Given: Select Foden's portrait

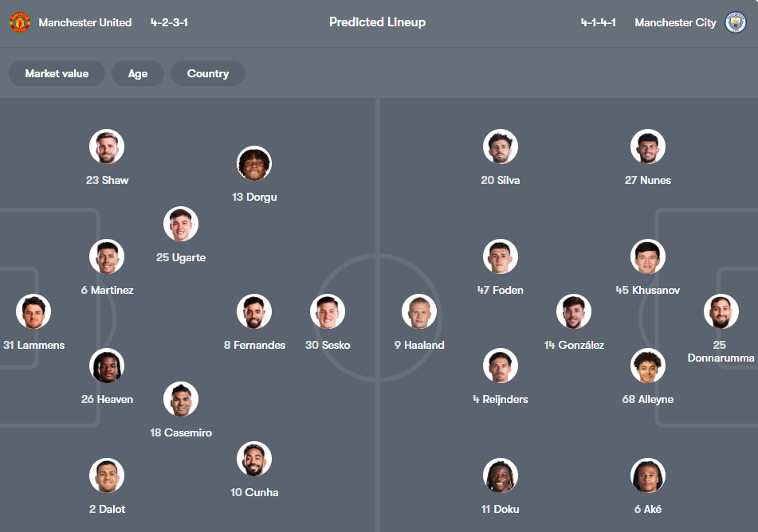Looking at the screenshot, I should (500, 256).
